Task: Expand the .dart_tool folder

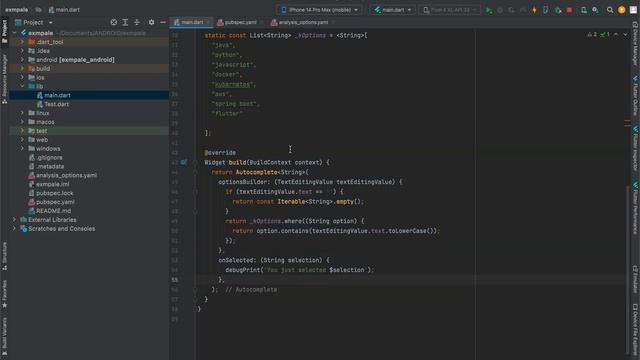Action: [x=22, y=42]
